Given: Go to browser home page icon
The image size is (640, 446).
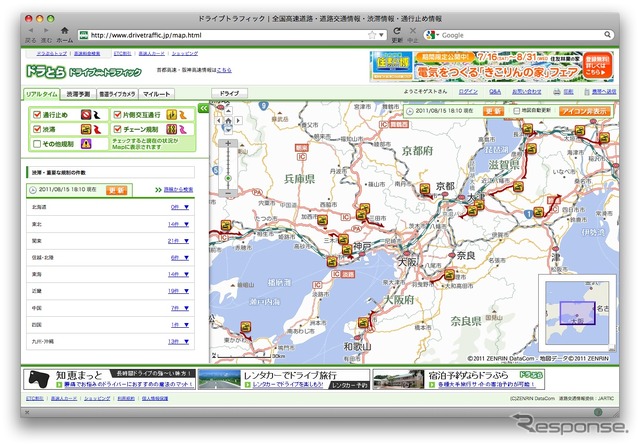Looking at the screenshot, I should (x=64, y=30).
